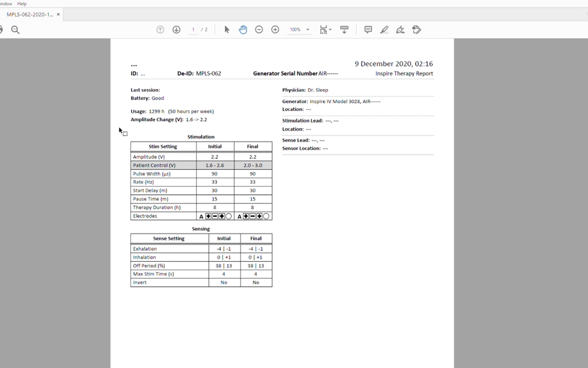Click the Battery Good status text
588x368 pixels.
[148, 98]
